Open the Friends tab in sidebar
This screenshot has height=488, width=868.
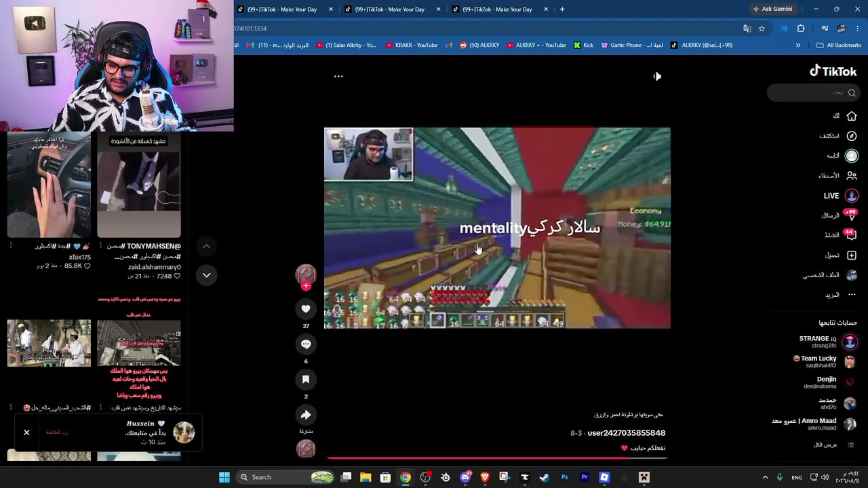pyautogui.click(x=838, y=176)
